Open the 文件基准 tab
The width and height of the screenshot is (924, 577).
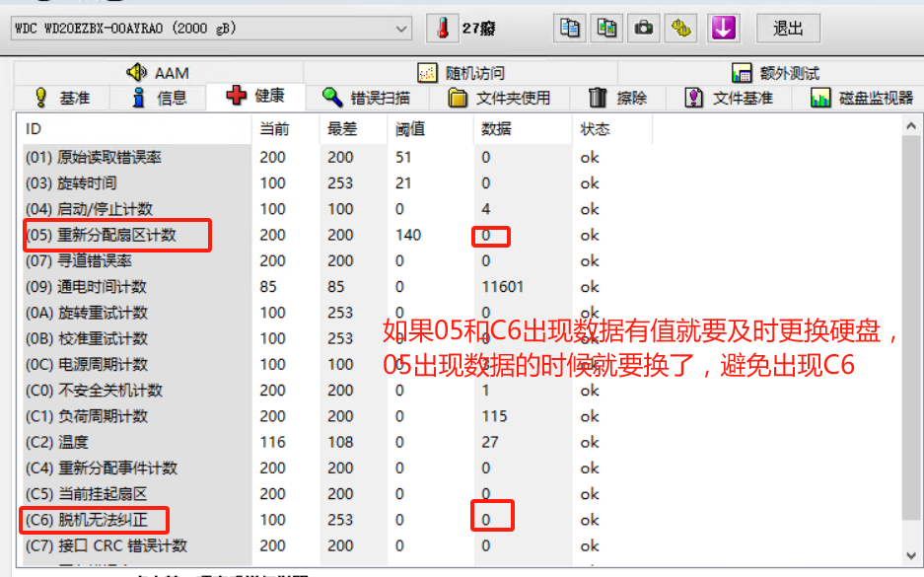[x=729, y=98]
